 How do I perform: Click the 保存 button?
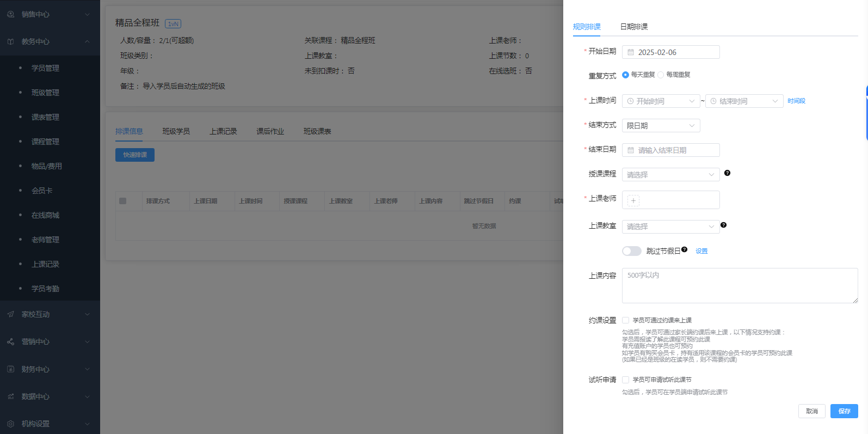(844, 411)
